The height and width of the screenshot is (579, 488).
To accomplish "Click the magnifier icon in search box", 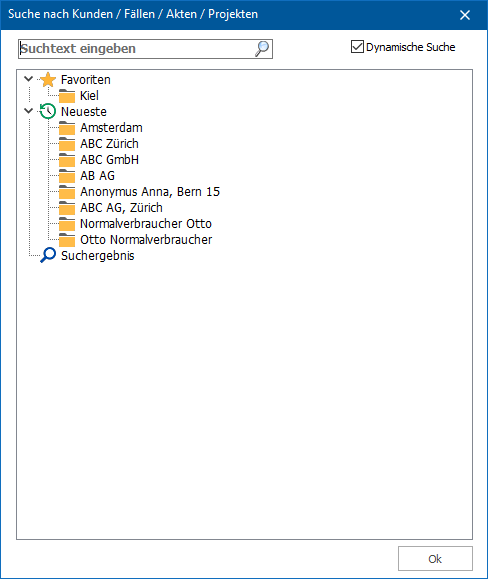I will [262, 49].
